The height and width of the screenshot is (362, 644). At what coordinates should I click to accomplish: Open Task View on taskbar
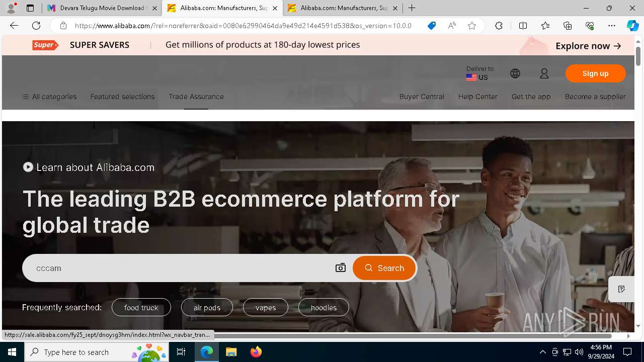pyautogui.click(x=181, y=352)
